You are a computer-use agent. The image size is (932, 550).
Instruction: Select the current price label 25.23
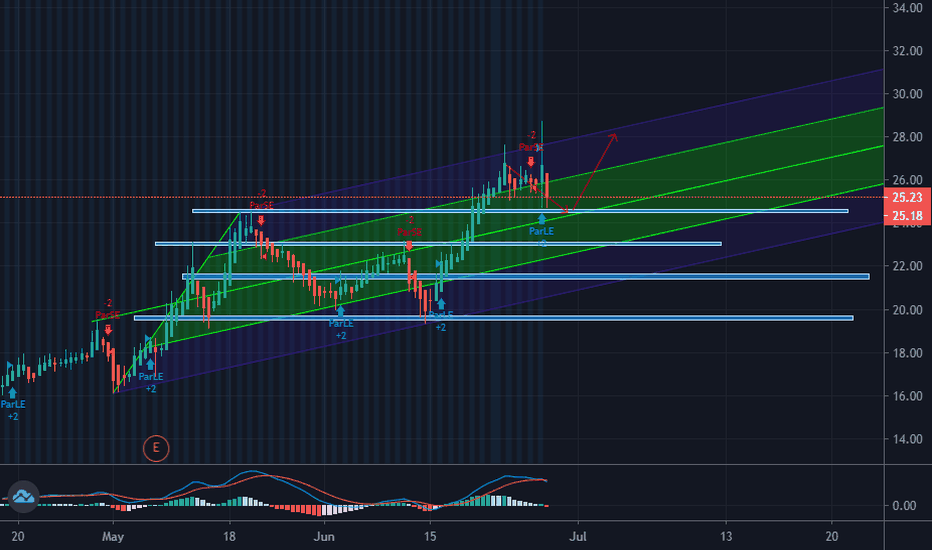point(907,197)
